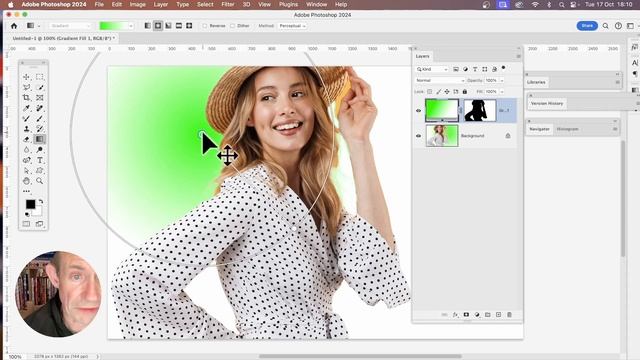Open the Filter menu
This screenshot has width=640, height=360.
(x=228, y=4)
